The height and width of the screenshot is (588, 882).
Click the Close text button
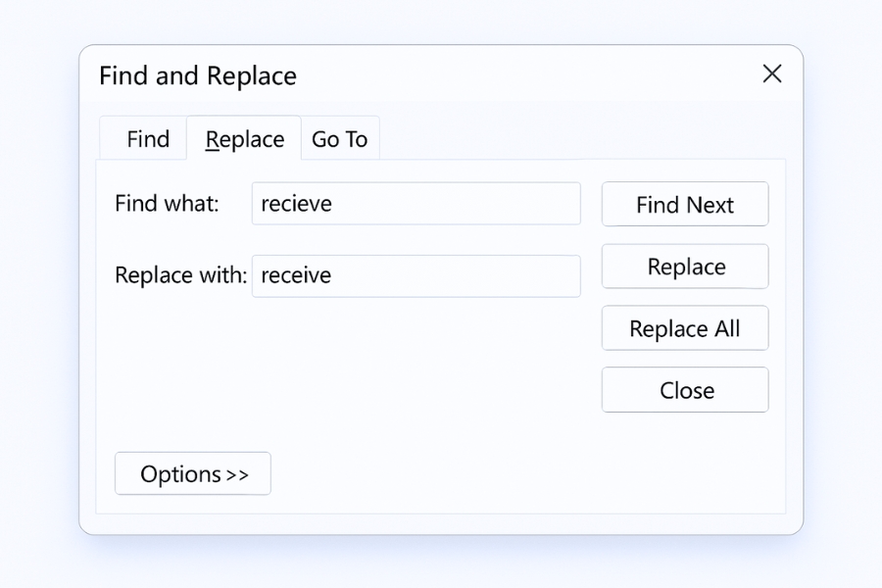686,390
